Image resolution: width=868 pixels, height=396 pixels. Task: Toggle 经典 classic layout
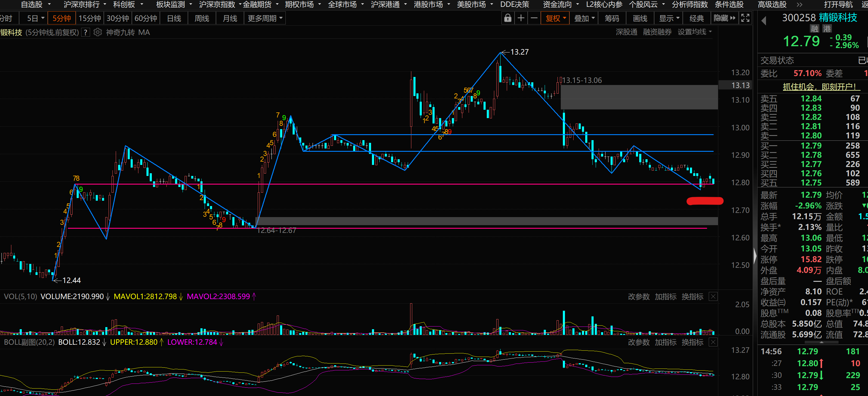(696, 18)
